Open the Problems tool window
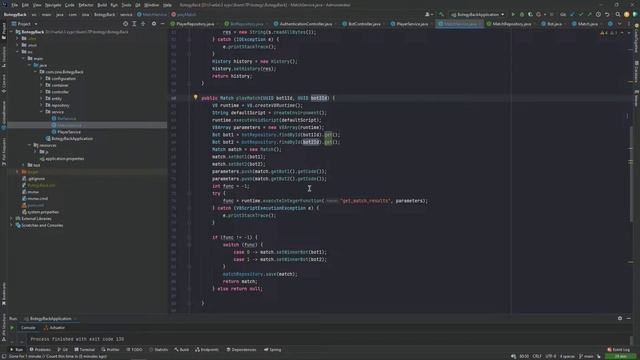640x360 pixels. 40,350
